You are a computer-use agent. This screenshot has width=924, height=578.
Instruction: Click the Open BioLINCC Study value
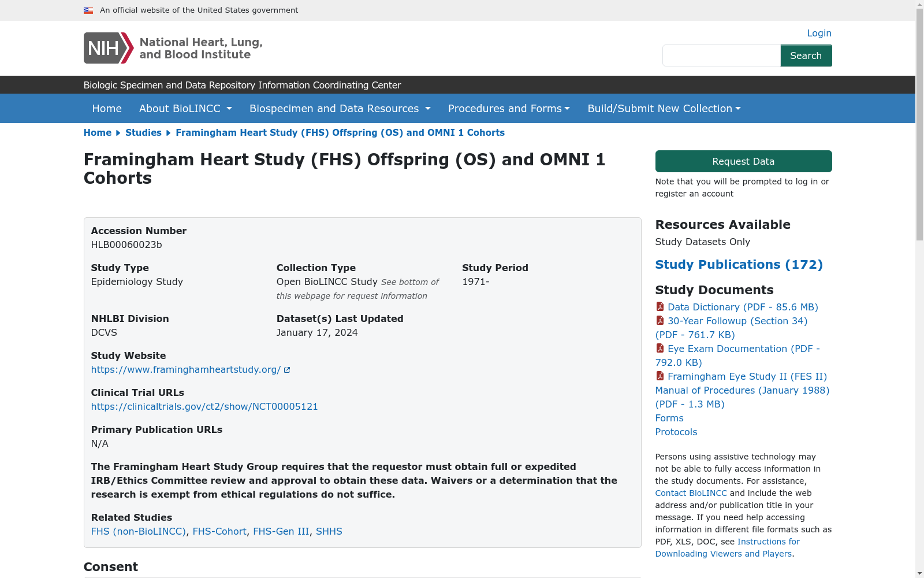click(x=327, y=281)
